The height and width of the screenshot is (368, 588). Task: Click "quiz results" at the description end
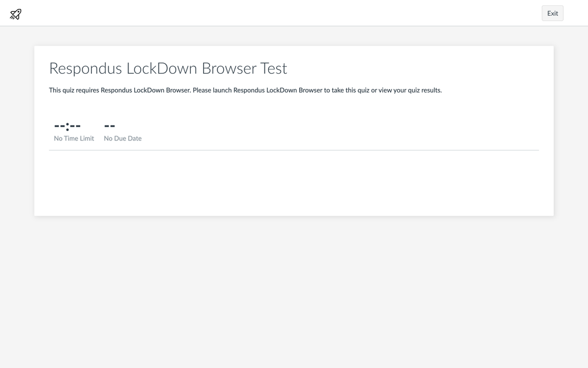pos(424,90)
